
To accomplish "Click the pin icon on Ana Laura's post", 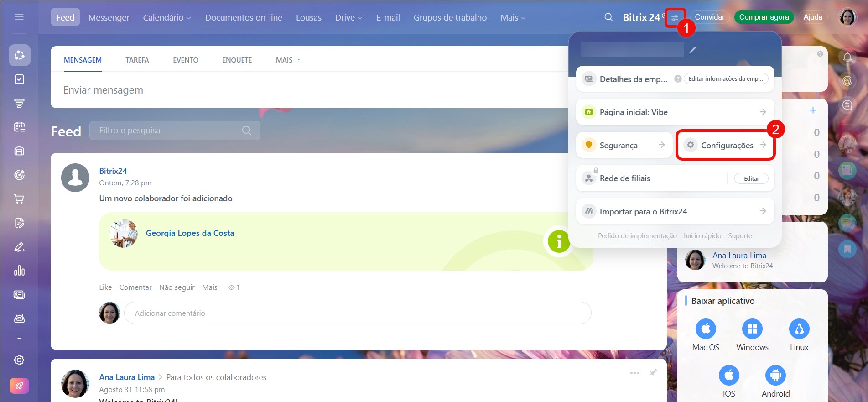I will (653, 372).
